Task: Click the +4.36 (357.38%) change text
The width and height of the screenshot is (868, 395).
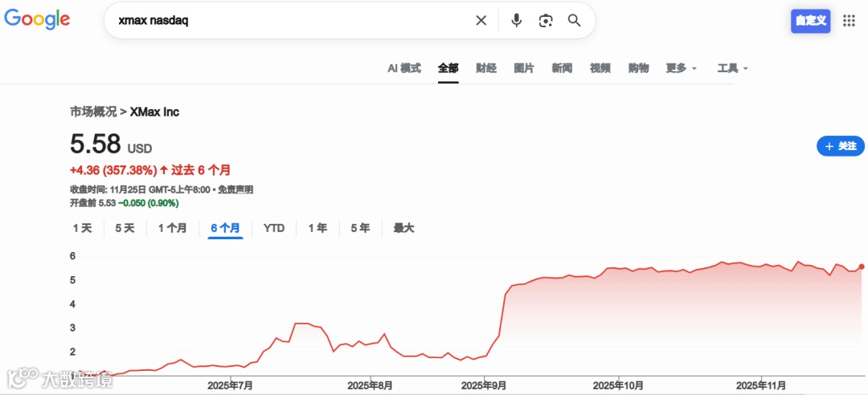Action: tap(114, 169)
